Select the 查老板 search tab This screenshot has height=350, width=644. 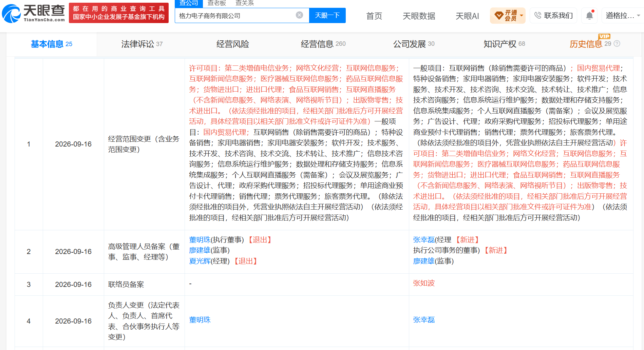click(217, 3)
